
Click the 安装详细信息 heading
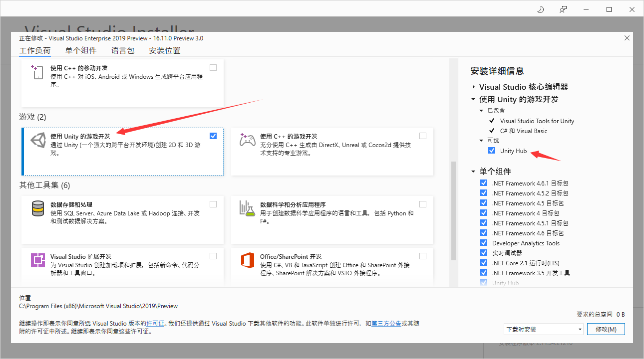pyautogui.click(x=497, y=71)
